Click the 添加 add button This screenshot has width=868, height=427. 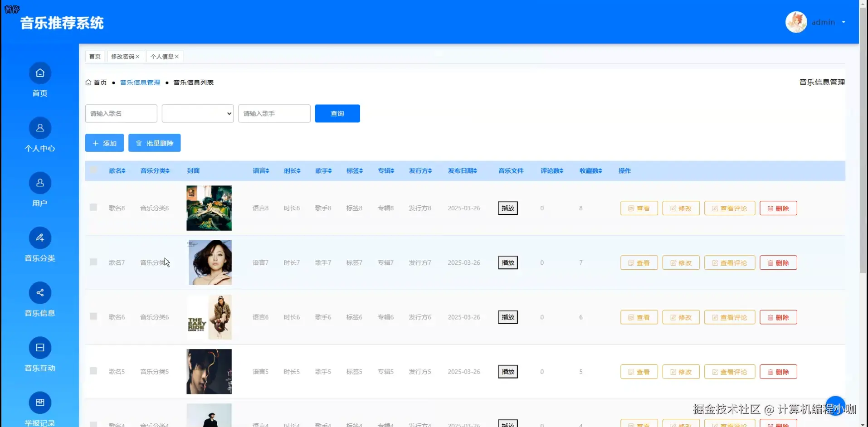pyautogui.click(x=104, y=143)
